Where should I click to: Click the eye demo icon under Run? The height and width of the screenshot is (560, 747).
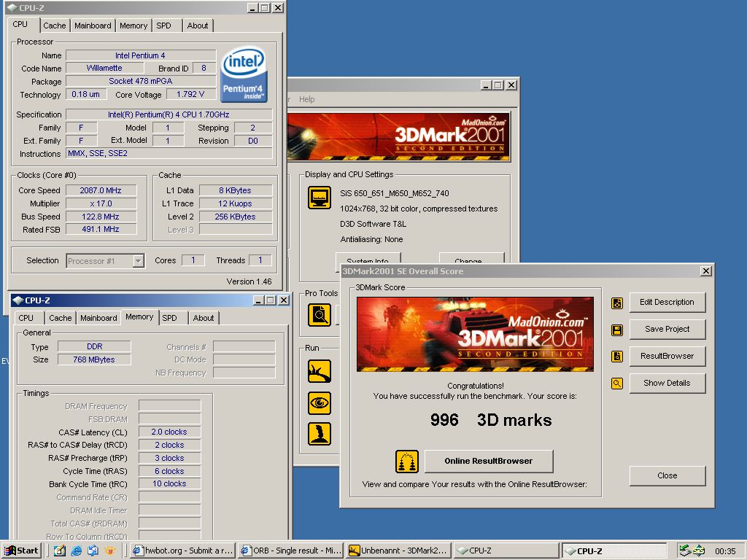(320, 402)
